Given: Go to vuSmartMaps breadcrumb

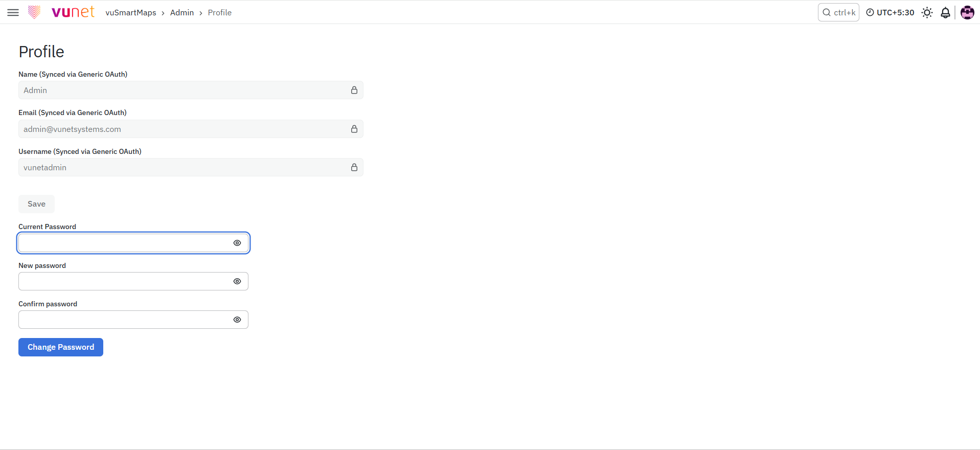Looking at the screenshot, I should coord(131,12).
